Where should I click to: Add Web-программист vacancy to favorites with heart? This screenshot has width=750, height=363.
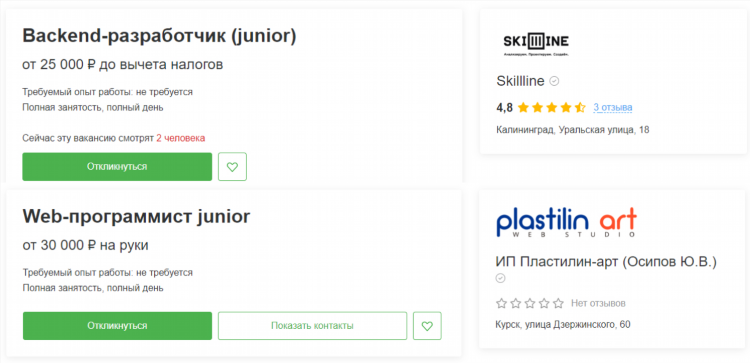pos(427,326)
